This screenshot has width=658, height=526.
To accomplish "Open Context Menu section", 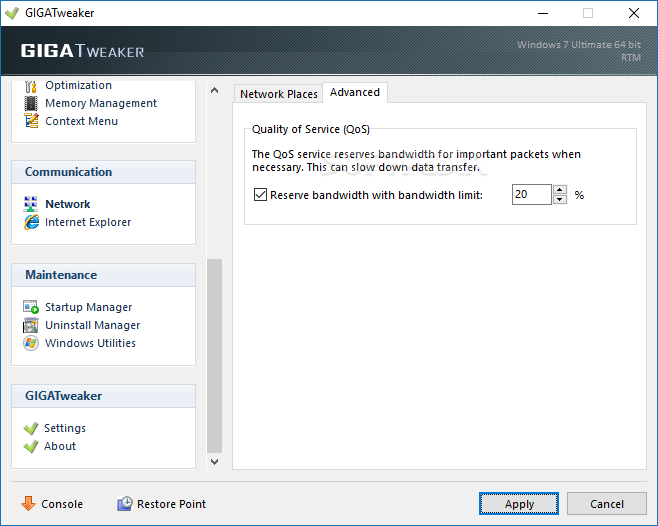I will tap(81, 121).
